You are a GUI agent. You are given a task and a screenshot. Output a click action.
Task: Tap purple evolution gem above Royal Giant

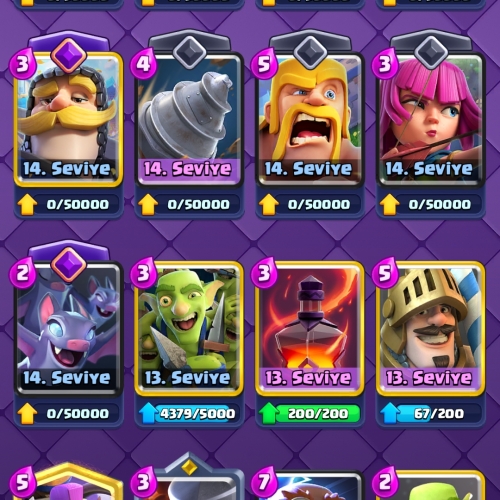click(x=69, y=56)
